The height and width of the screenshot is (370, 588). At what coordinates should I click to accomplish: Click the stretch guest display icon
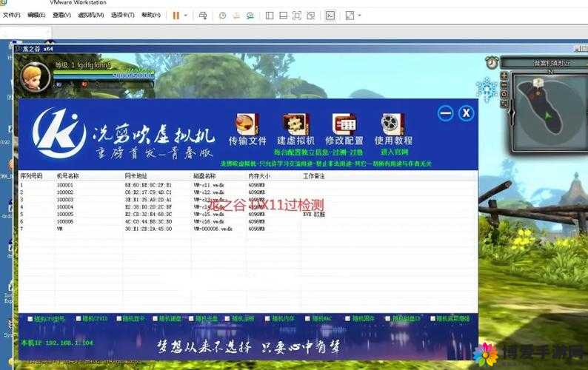[350, 16]
